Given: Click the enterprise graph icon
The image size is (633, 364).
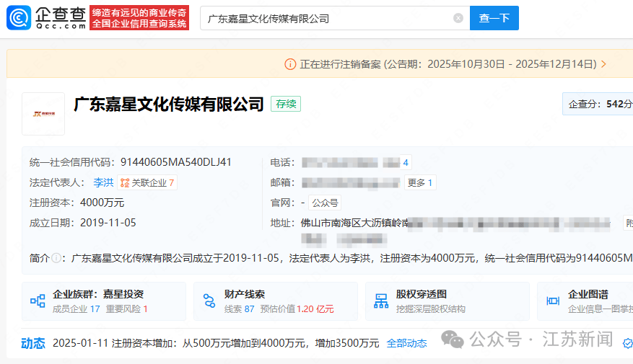Looking at the screenshot, I should point(553,301).
